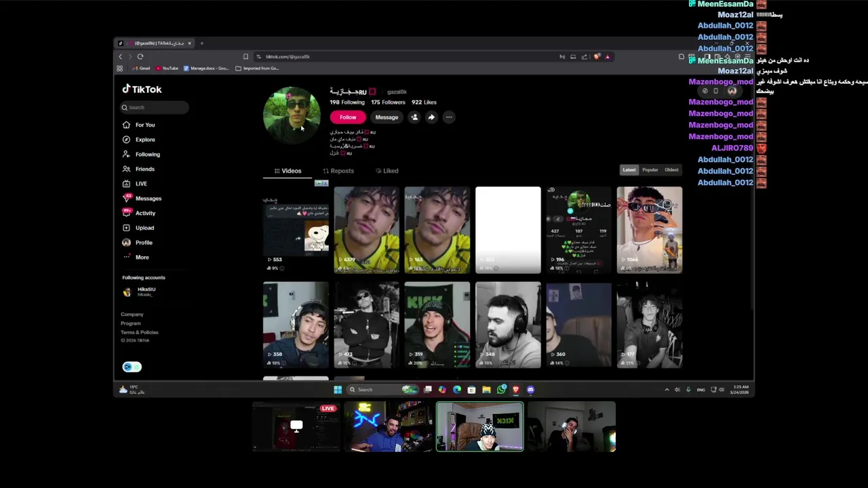Open the Following feed in sidebar
Screen dimensions: 868x488
[141, 155]
